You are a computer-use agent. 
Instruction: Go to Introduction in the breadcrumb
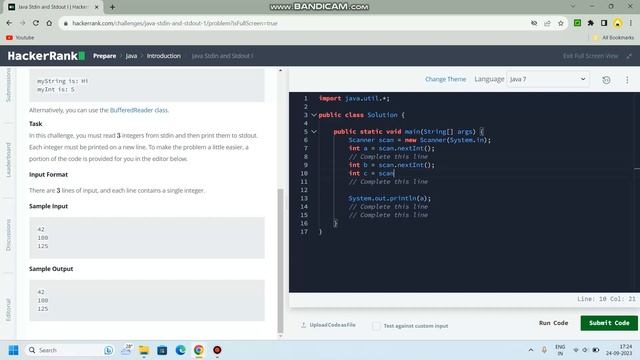click(x=164, y=56)
